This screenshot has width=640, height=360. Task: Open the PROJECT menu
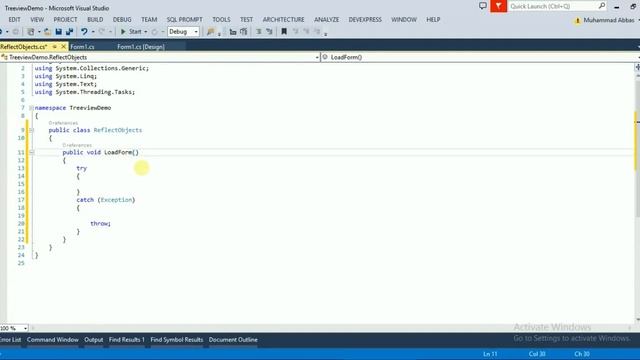65,20
